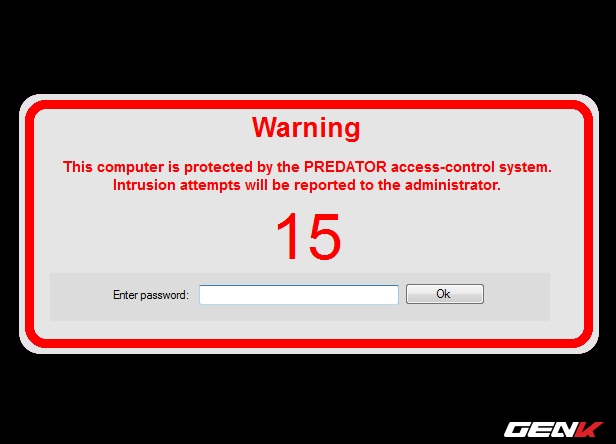Click the digit 5 of the countdown
Viewport: 616px width, 444px height.
click(x=324, y=237)
